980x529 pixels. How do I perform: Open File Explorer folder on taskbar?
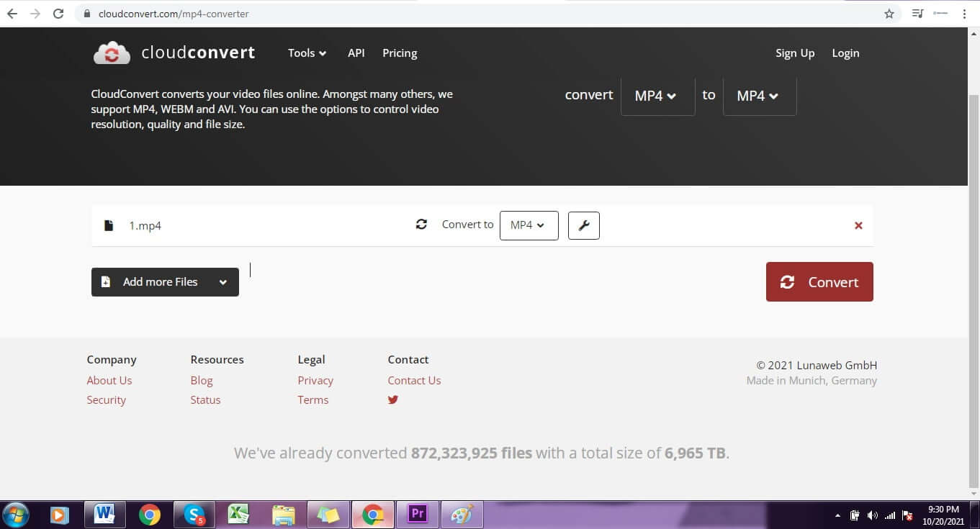tap(284, 515)
